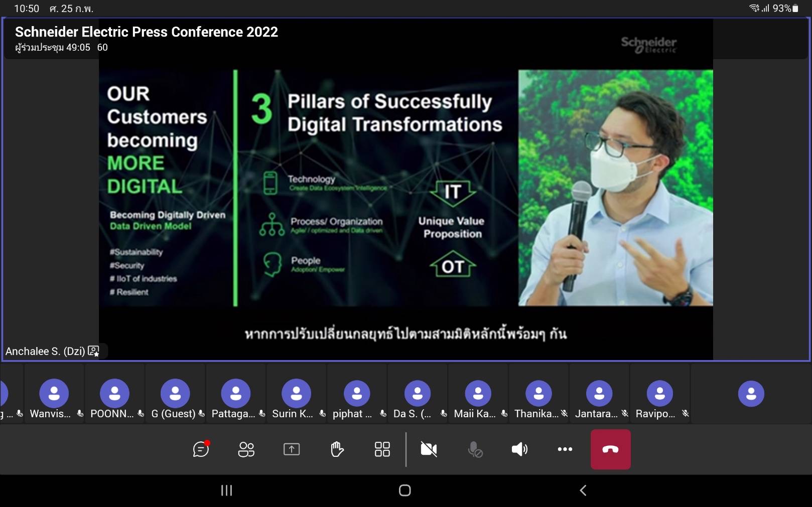The image size is (812, 507).
Task: Toggle the camera off icon
Action: click(x=429, y=449)
